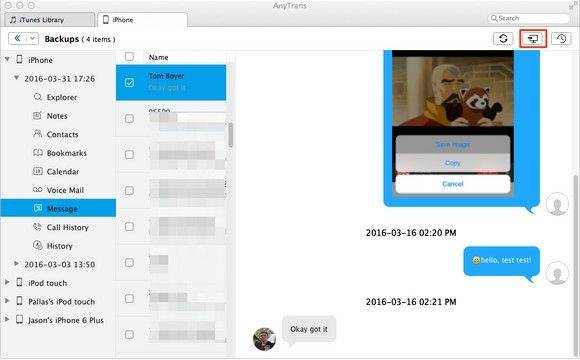Expand the 2016-03-03 13:50 backup
This screenshot has width=580, height=360.
coord(16,264)
